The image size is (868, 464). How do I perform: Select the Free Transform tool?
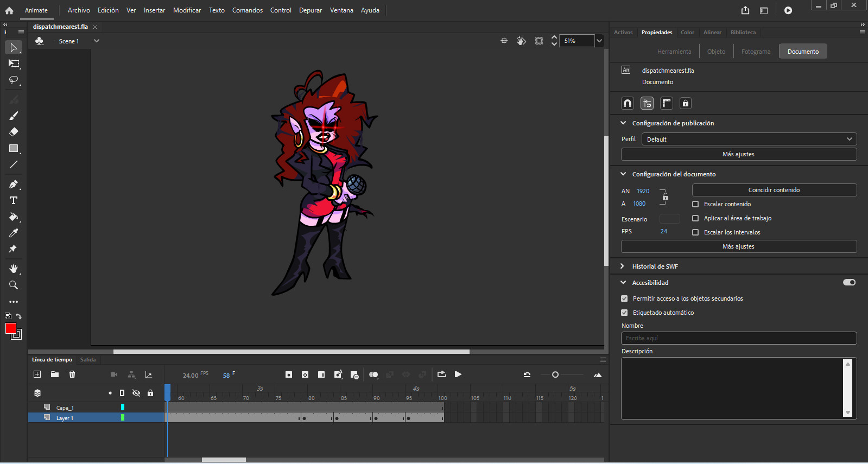pos(14,63)
